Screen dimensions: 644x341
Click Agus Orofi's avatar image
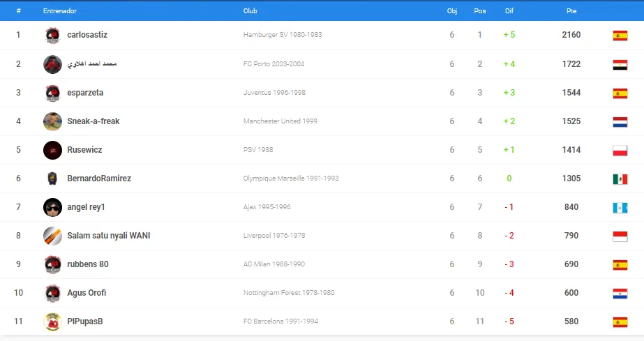coord(52,293)
